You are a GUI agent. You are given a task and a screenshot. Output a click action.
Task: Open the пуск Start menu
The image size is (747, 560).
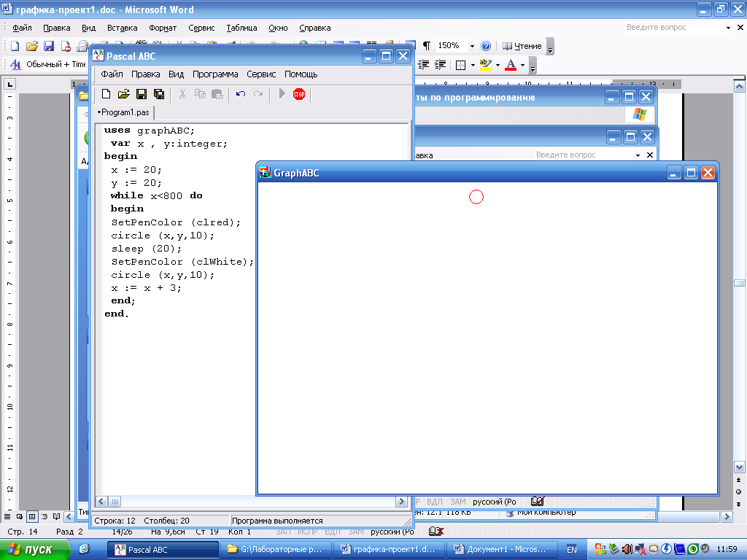[x=34, y=550]
